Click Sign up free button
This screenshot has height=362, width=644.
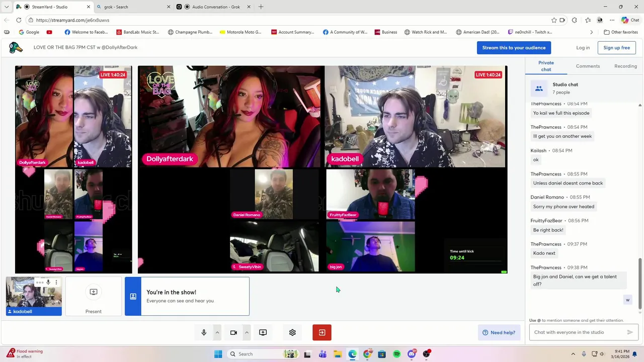point(617,48)
